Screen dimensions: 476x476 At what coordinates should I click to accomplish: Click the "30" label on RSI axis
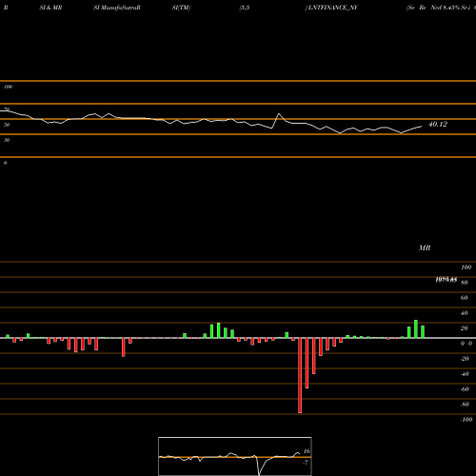click(x=7, y=140)
